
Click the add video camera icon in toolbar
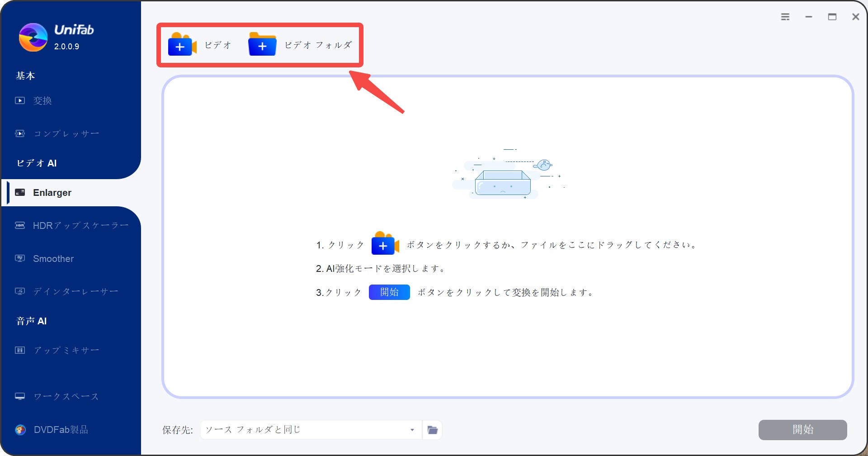[x=182, y=44]
